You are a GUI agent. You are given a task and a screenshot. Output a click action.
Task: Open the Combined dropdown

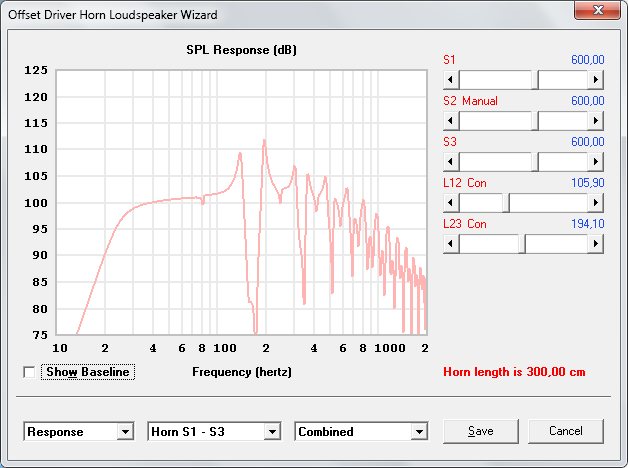[x=419, y=432]
